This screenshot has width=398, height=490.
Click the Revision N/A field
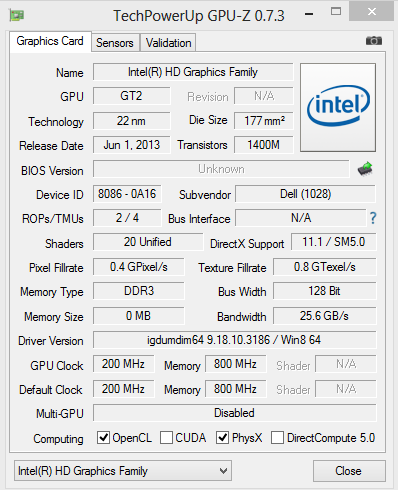[264, 96]
